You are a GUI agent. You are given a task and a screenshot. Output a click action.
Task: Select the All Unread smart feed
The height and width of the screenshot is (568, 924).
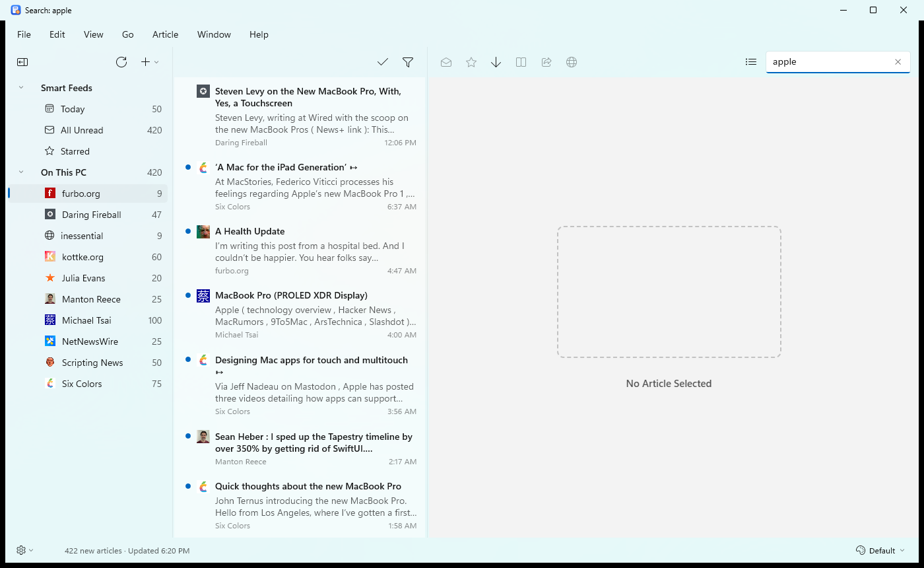88,130
